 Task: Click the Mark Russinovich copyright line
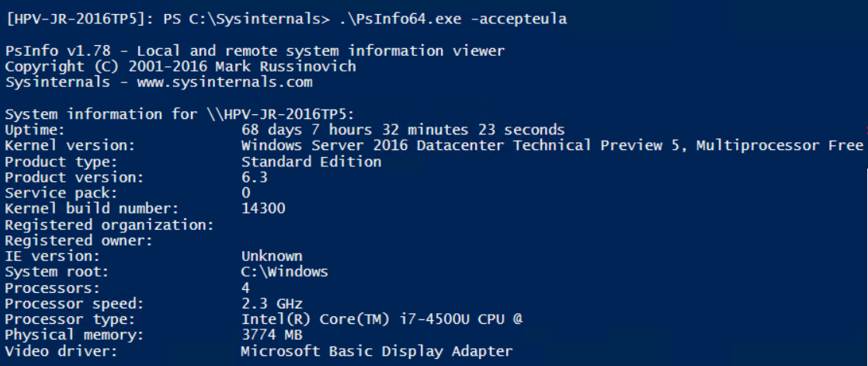point(180,66)
